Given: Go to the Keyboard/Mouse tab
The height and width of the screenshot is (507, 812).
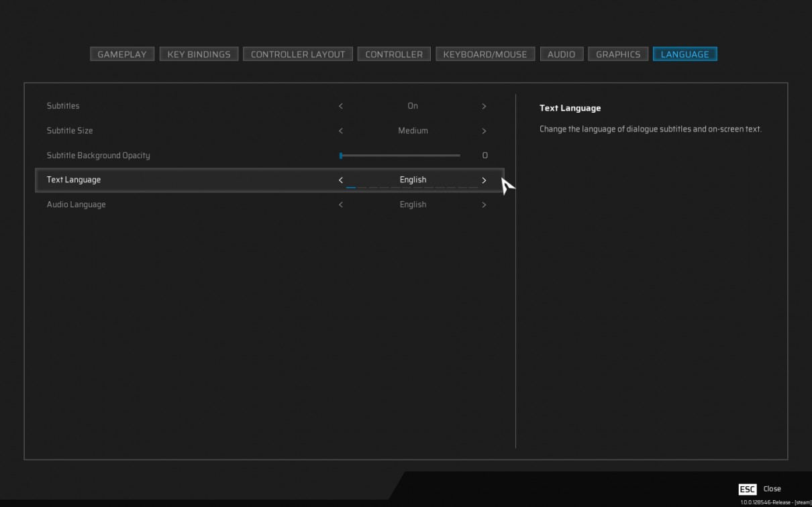Looking at the screenshot, I should click(x=485, y=54).
